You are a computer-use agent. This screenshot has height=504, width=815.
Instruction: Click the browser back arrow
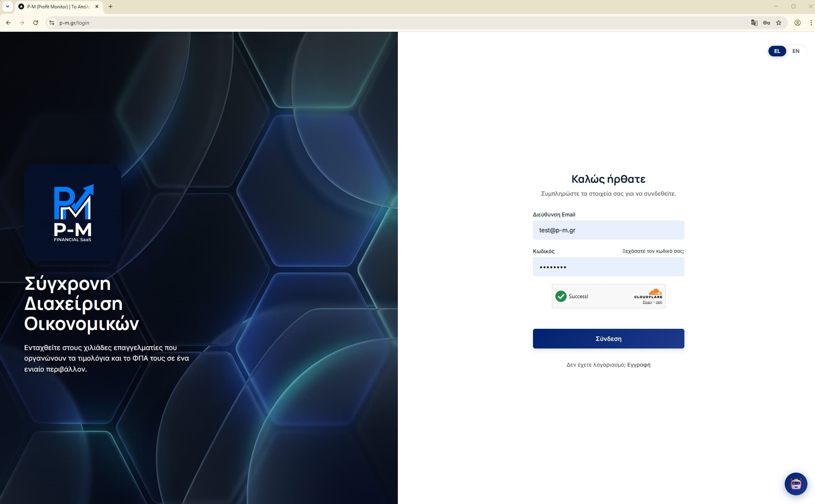tap(8, 23)
